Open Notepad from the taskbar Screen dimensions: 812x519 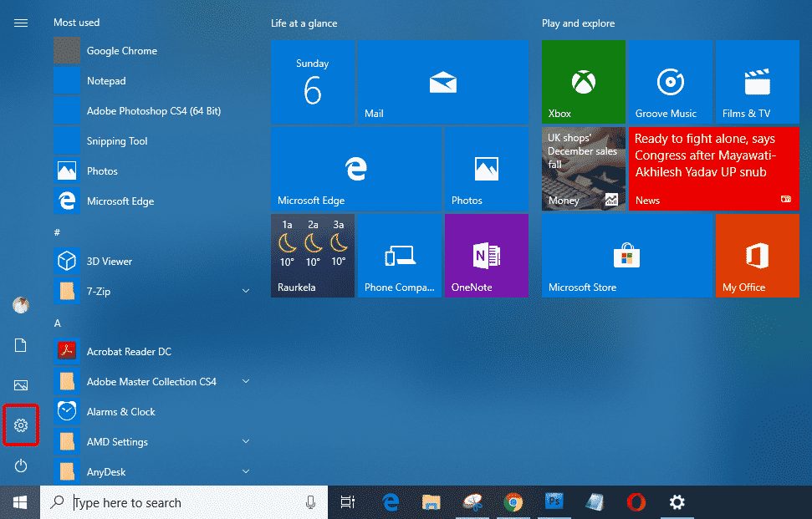pos(595,502)
